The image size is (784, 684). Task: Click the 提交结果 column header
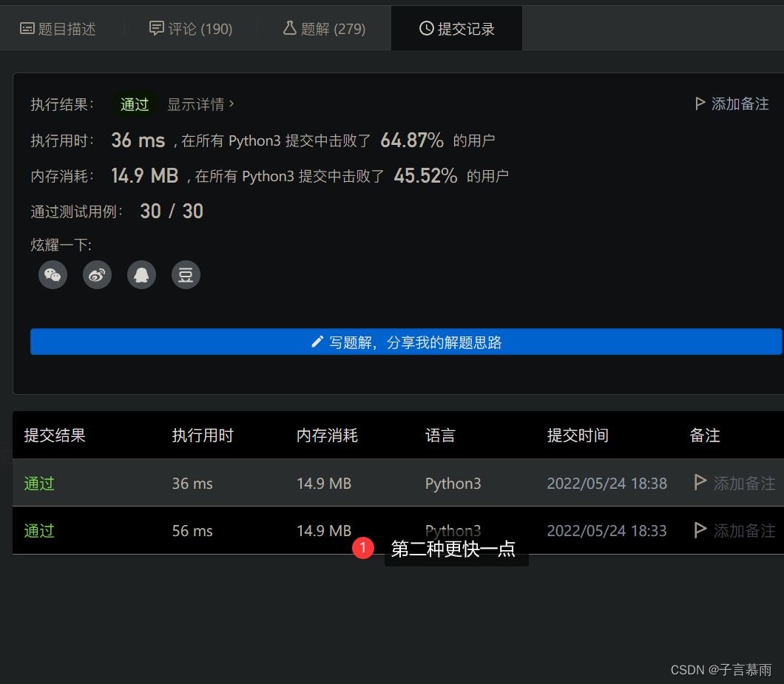click(55, 436)
